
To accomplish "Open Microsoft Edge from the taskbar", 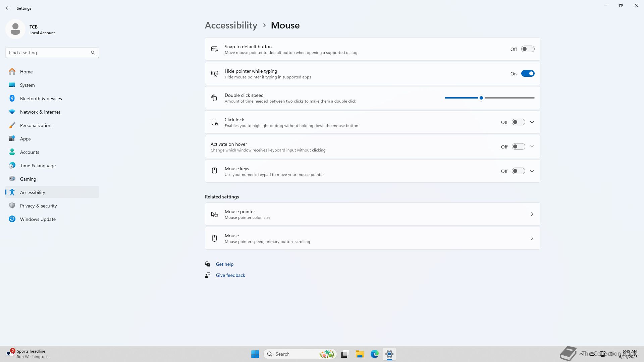I will point(374,354).
